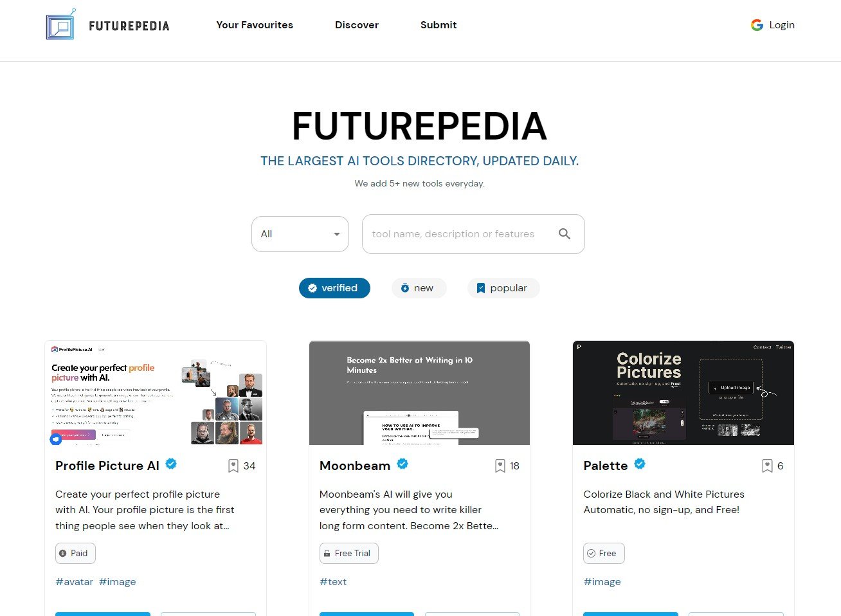
Task: Open the All category dropdown
Action: click(300, 234)
